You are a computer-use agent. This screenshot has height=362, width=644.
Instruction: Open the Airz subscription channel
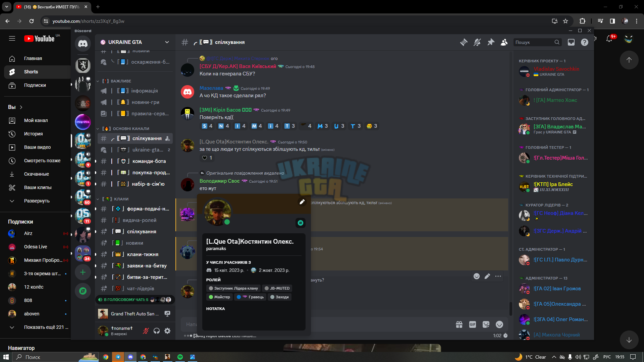tap(37, 233)
